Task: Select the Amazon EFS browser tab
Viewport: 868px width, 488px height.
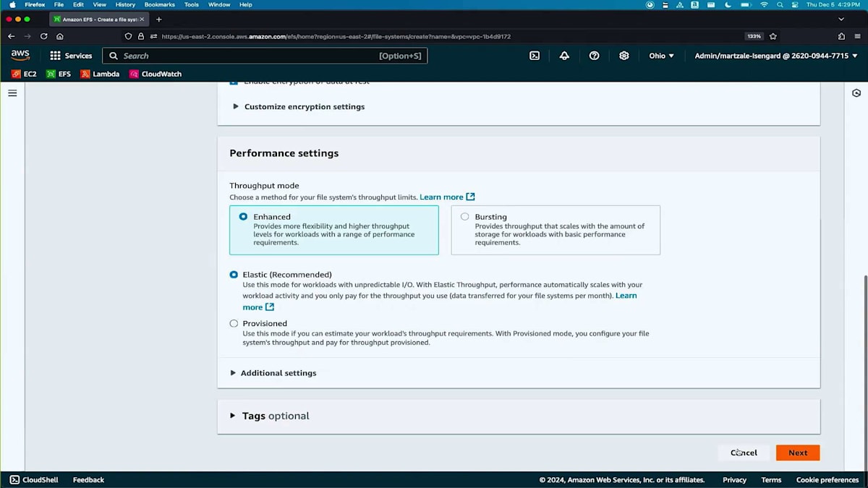Action: click(x=98, y=19)
